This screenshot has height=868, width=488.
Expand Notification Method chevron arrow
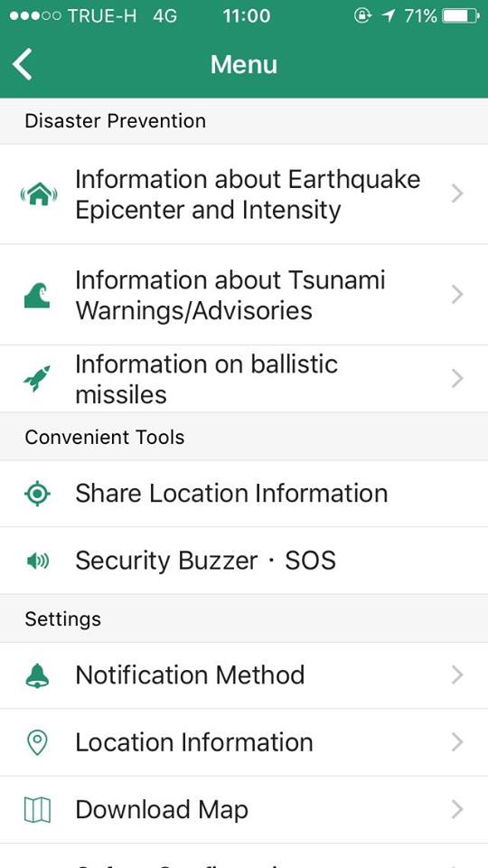click(x=457, y=675)
